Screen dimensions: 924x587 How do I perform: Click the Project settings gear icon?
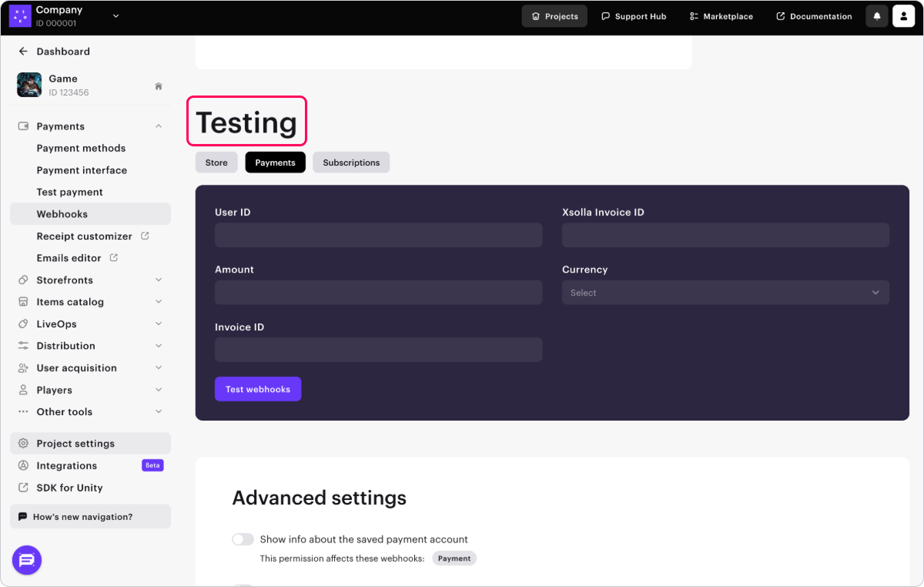tap(23, 444)
